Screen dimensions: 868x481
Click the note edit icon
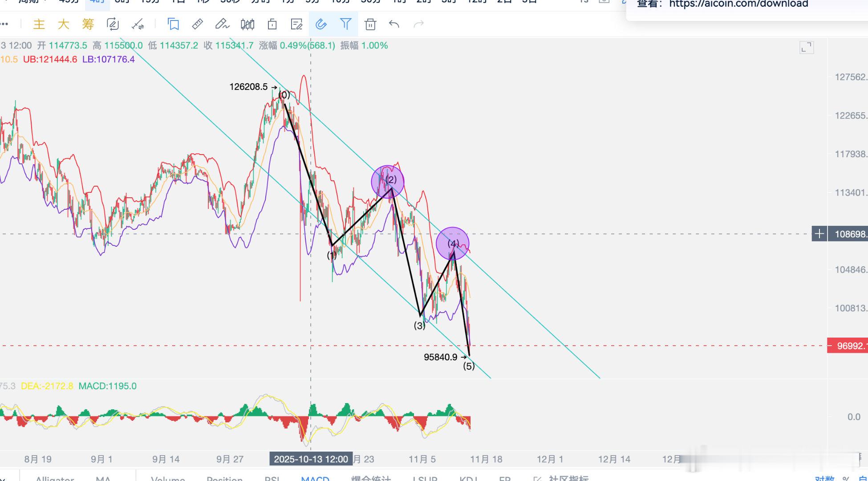point(296,24)
